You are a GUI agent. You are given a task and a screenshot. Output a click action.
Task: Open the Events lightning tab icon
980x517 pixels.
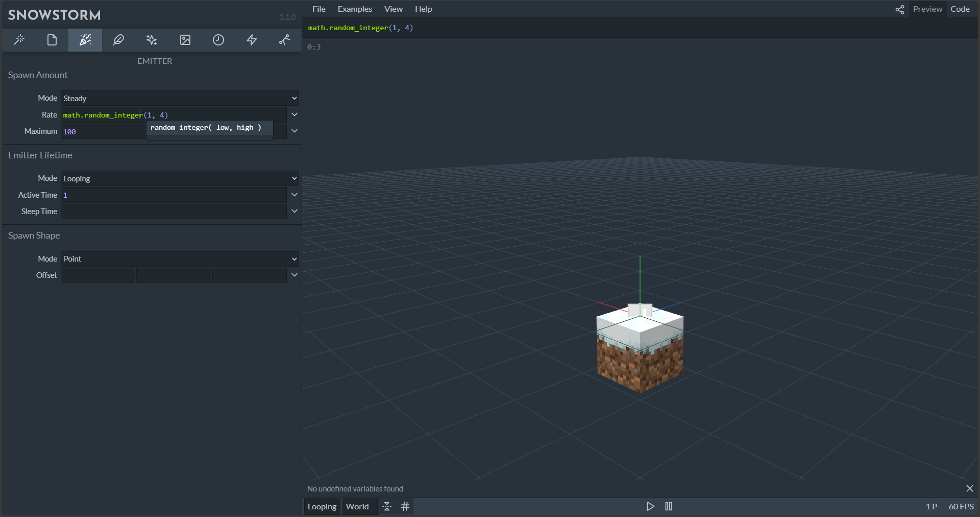pyautogui.click(x=252, y=40)
